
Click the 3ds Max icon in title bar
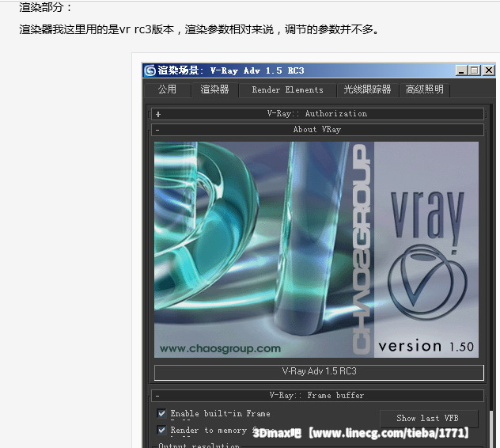click(150, 70)
